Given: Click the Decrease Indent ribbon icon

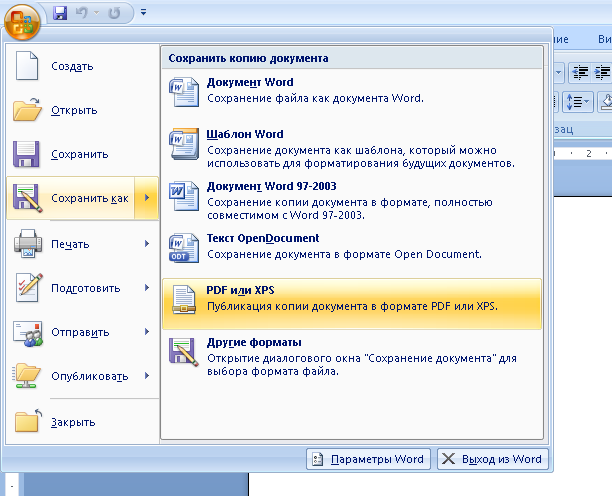Looking at the screenshot, I should [580, 73].
